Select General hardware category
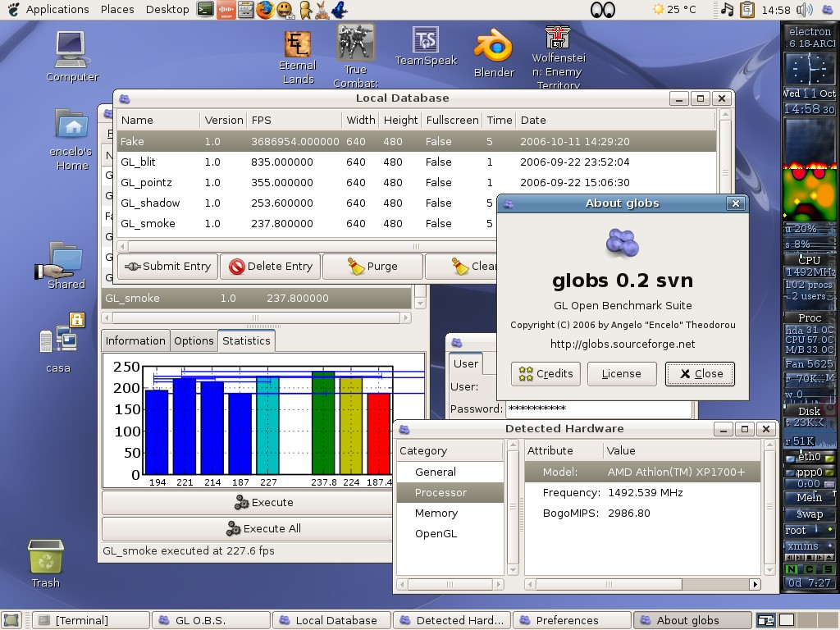Viewport: 840px width, 630px height. (450, 472)
